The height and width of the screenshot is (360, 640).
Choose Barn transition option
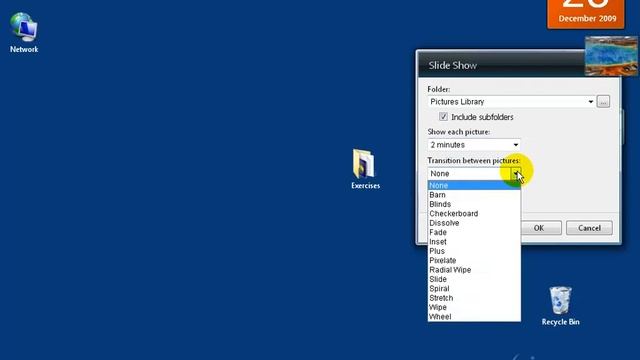(x=474, y=195)
